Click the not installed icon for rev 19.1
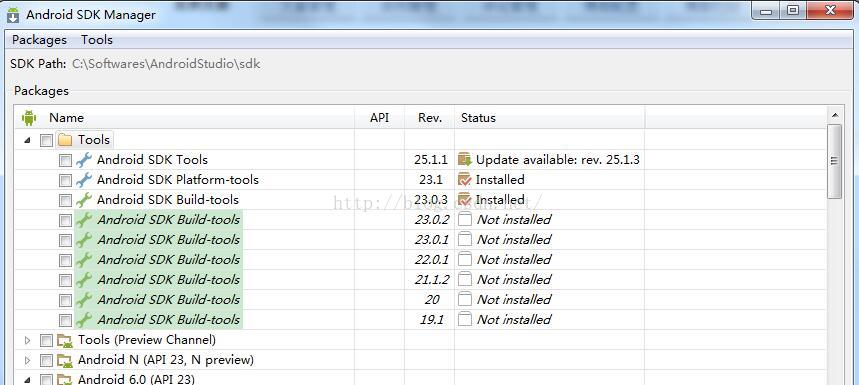The image size is (859, 385). 465,320
